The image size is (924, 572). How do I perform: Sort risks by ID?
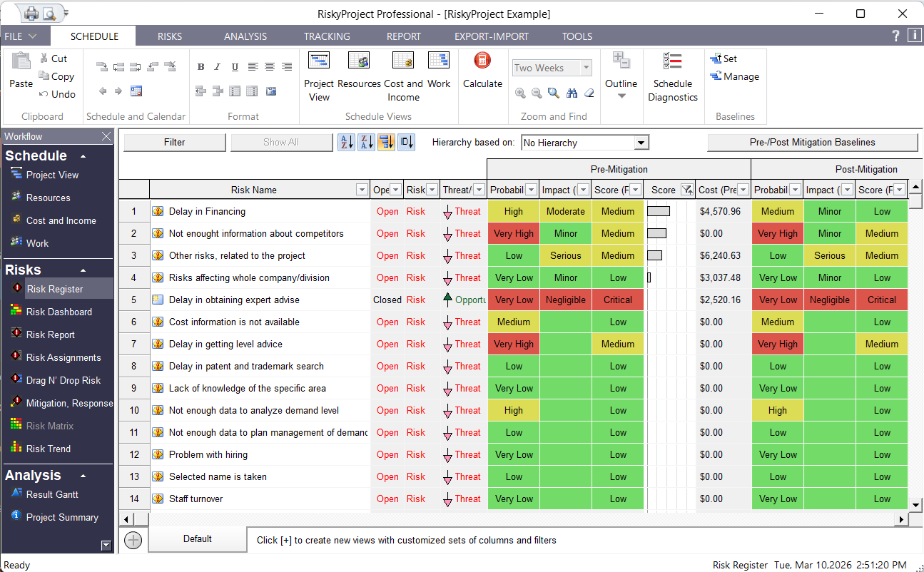click(x=406, y=142)
